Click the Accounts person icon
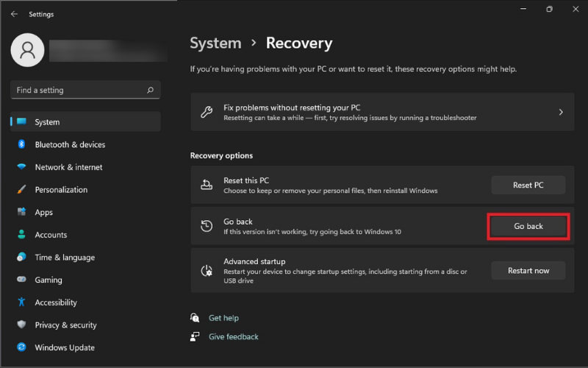Image resolution: width=588 pixels, height=368 pixels. point(21,234)
